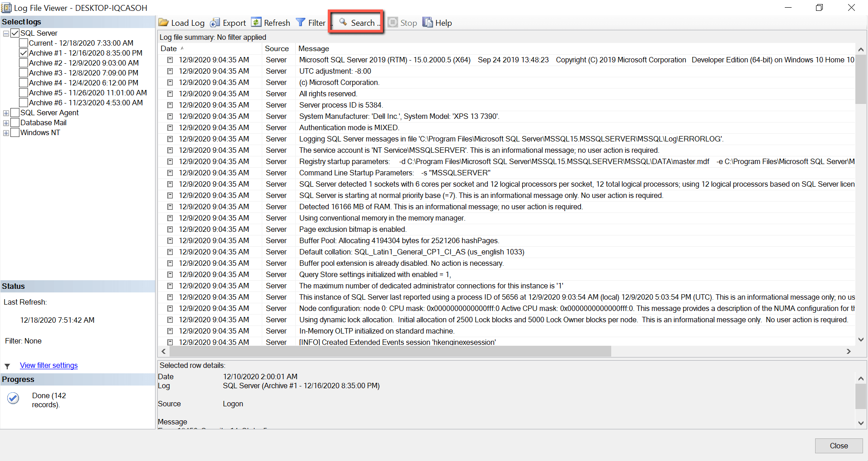The width and height of the screenshot is (868, 461).
Task: Open View filter settings
Action: pos(48,365)
